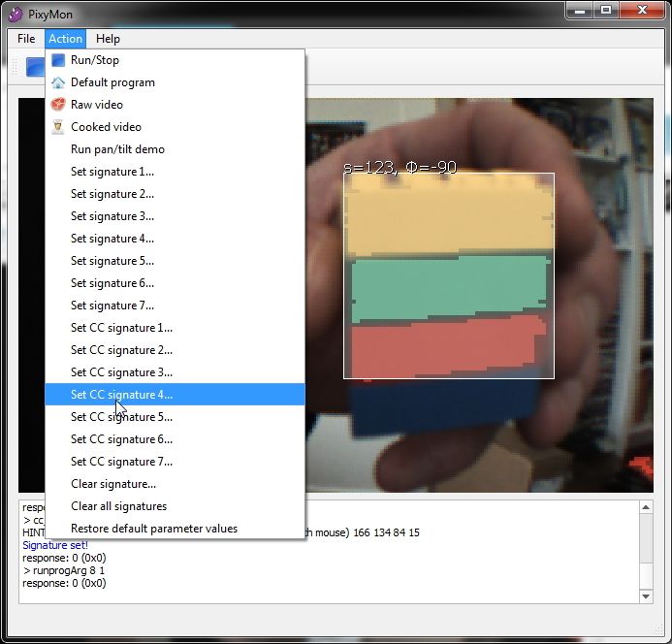Click the blue toolbar icon below File

(x=34, y=67)
